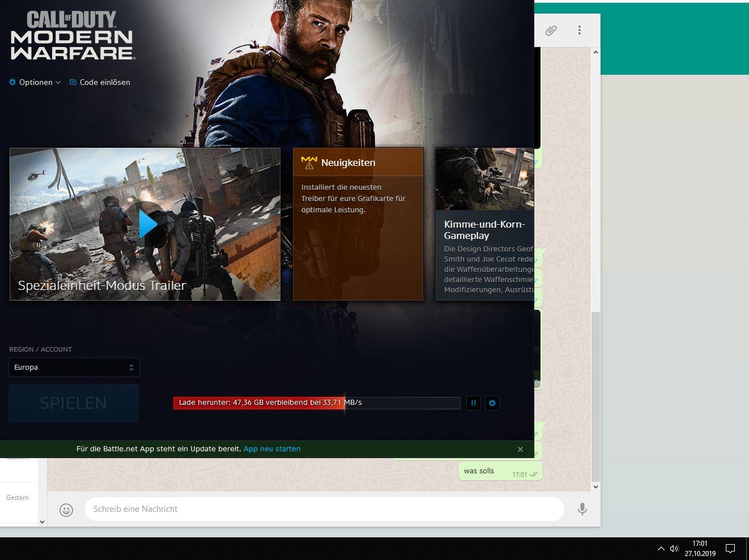Screen dimensions: 749x560
Task: Click the Optionen gear icon
Action: click(12, 82)
